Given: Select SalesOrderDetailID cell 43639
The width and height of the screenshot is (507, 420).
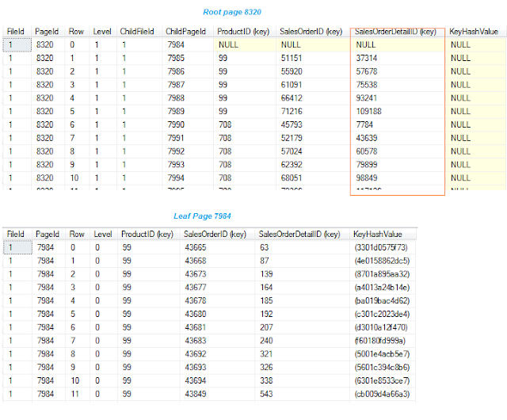Looking at the screenshot, I should click(398, 138).
